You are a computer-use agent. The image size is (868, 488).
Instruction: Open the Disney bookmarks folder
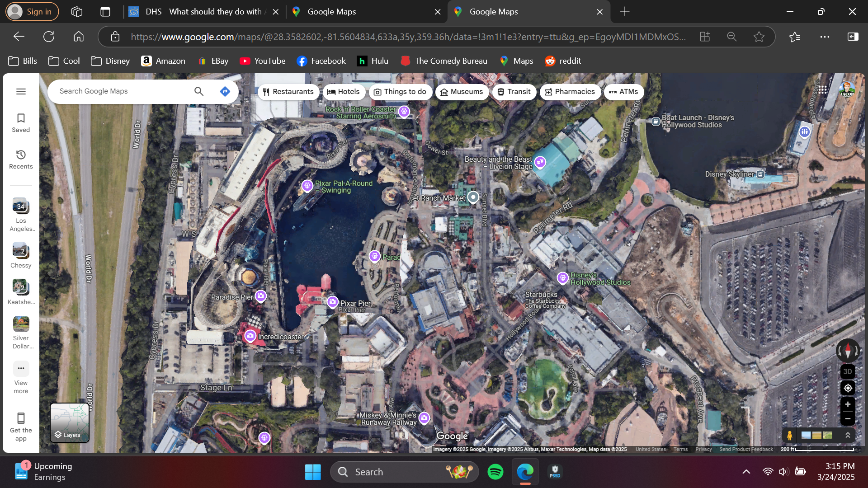110,61
